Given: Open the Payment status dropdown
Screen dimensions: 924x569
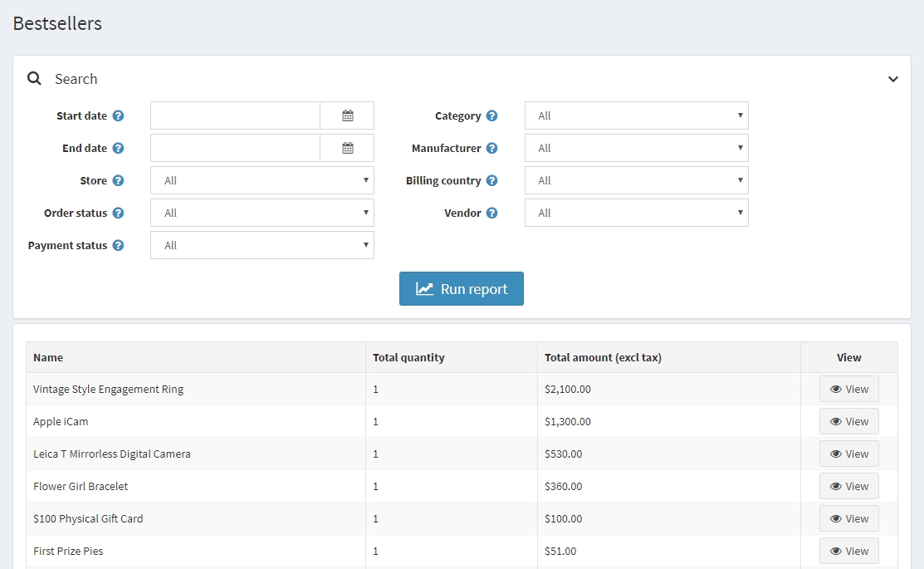Looking at the screenshot, I should click(262, 245).
